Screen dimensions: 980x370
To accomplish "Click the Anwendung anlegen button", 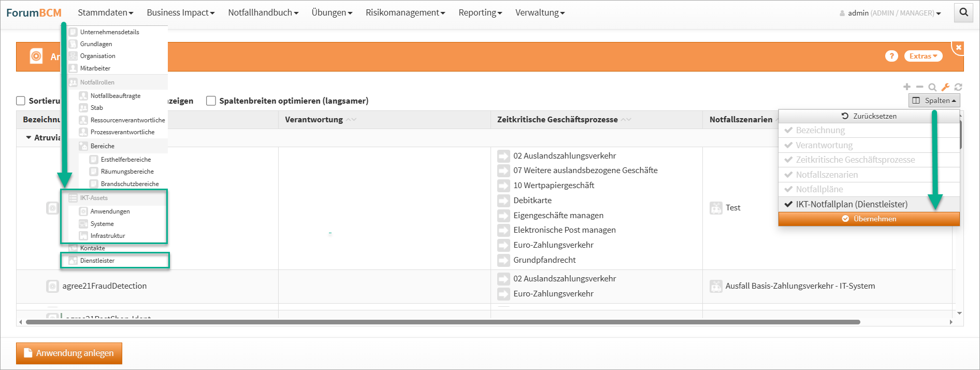I will pyautogui.click(x=69, y=353).
